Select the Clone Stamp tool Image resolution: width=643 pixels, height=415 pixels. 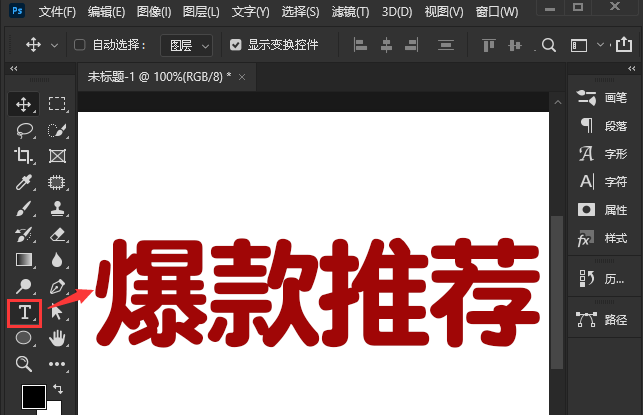pyautogui.click(x=57, y=208)
